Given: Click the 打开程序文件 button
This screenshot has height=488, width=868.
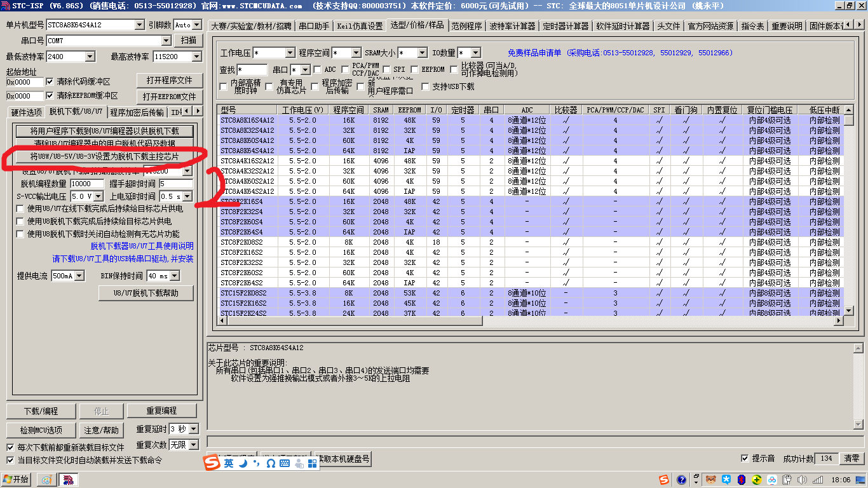Looking at the screenshot, I should click(x=170, y=80).
